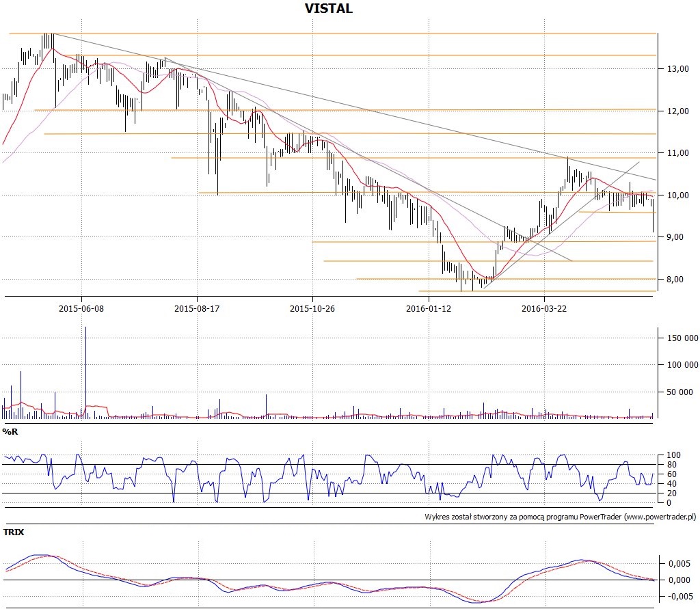Click the 12,00 price axis label

coord(678,111)
